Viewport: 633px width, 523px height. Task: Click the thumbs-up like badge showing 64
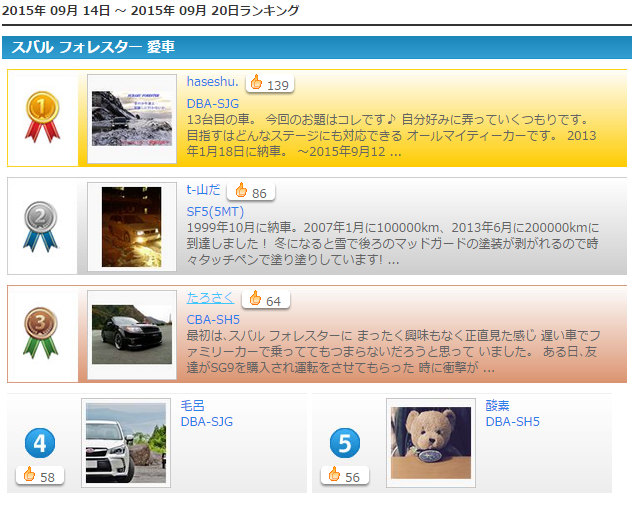pyautogui.click(x=266, y=299)
